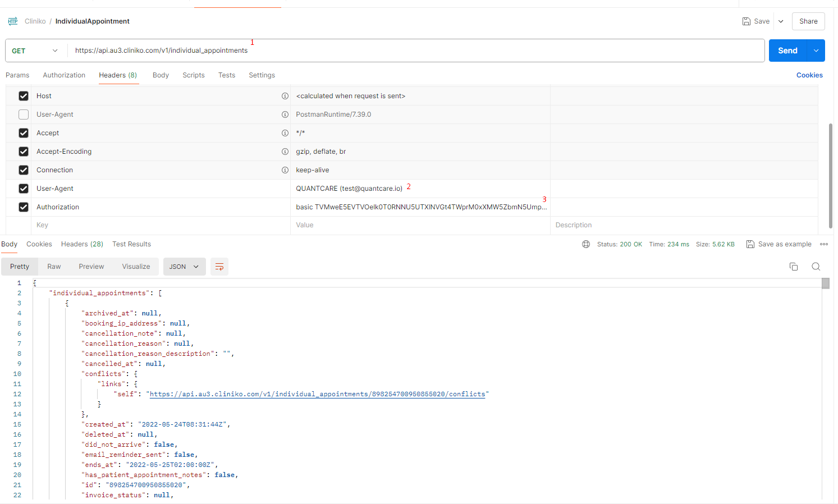
Task: Copy the response body with copy icon
Action: tap(794, 267)
